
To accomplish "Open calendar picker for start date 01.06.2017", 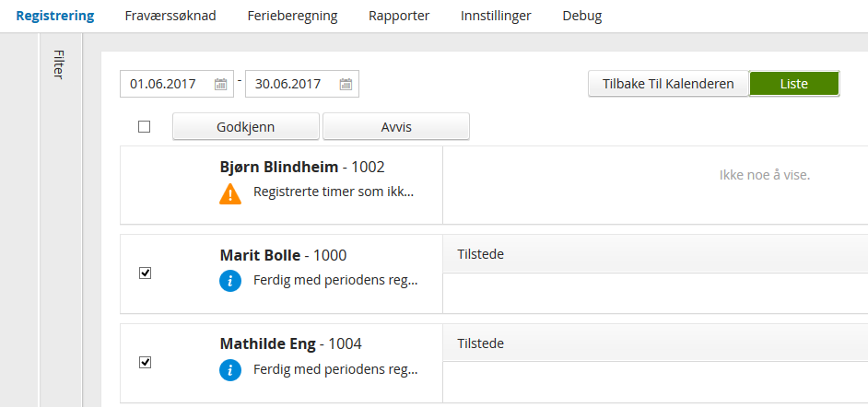I will (x=220, y=85).
